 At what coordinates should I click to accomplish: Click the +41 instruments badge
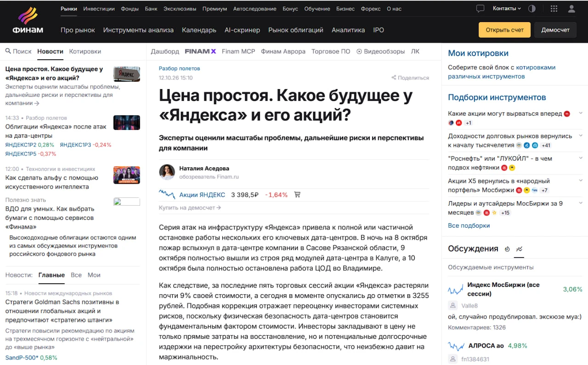546,146
